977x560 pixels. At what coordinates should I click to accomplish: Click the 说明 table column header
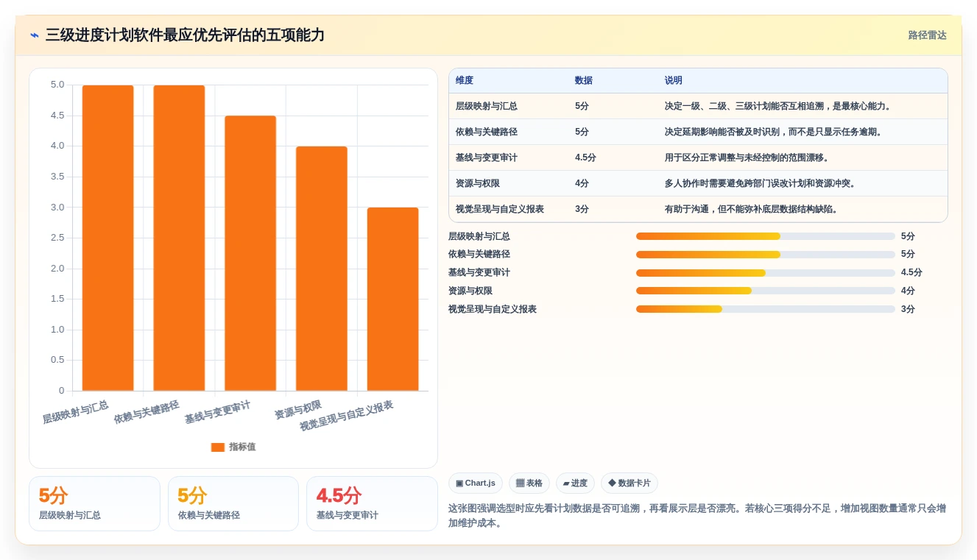[x=674, y=80]
